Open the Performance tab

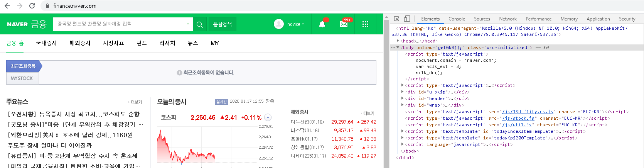(x=539, y=19)
